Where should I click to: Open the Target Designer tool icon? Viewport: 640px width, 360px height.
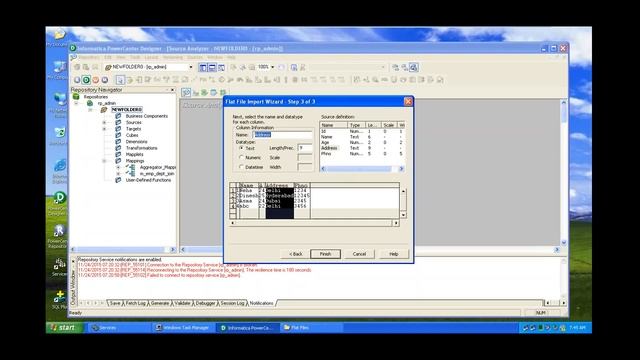[196, 93]
